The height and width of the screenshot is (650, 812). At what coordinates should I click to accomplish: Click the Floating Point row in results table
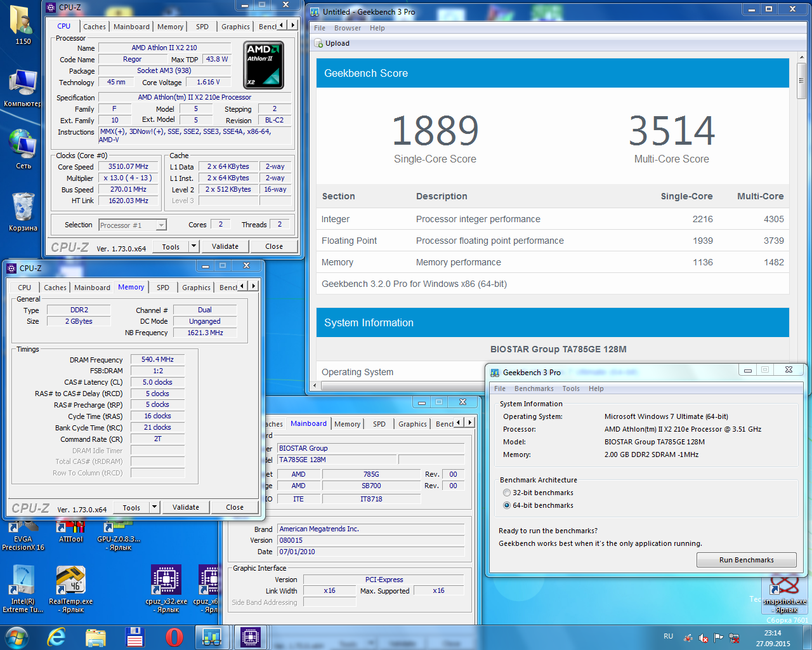coord(553,241)
